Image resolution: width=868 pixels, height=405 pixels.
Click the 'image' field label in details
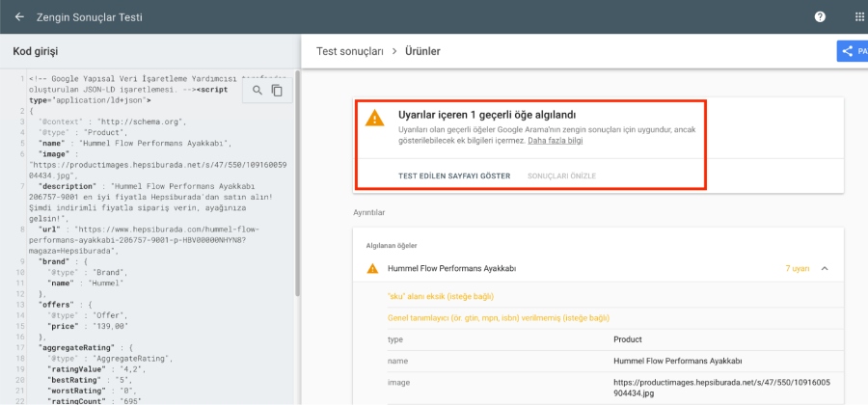[x=398, y=382]
